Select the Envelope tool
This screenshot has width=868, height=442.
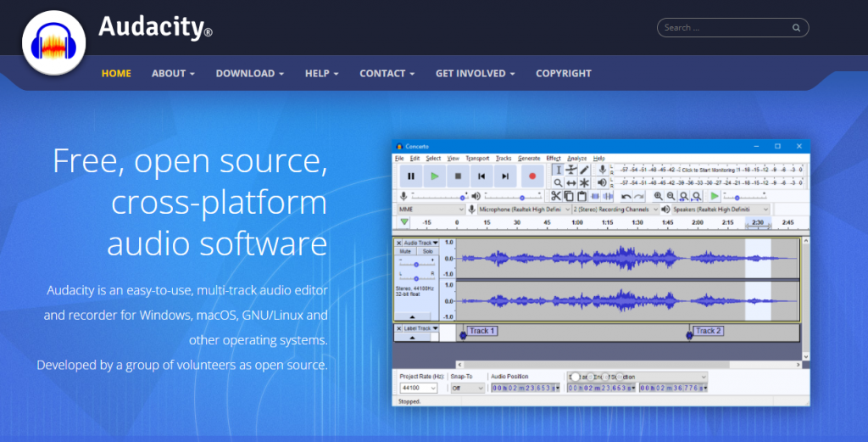coord(570,170)
